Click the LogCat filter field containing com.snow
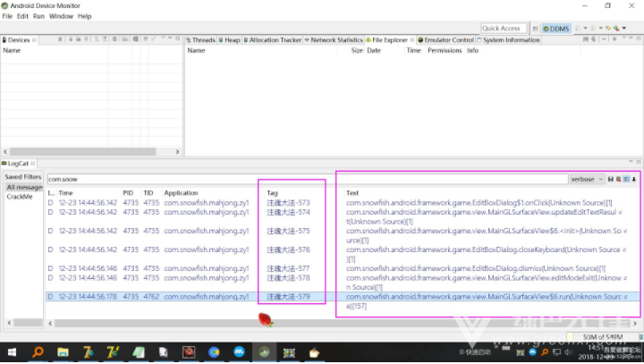 (x=308, y=179)
